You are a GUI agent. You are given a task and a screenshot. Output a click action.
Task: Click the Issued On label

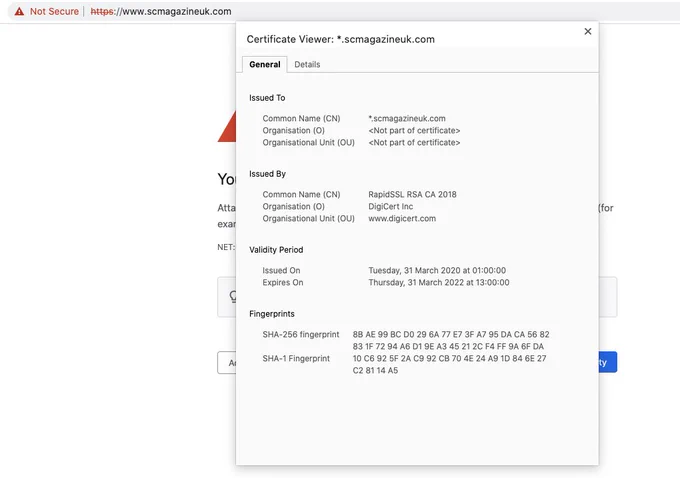pyautogui.click(x=281, y=270)
